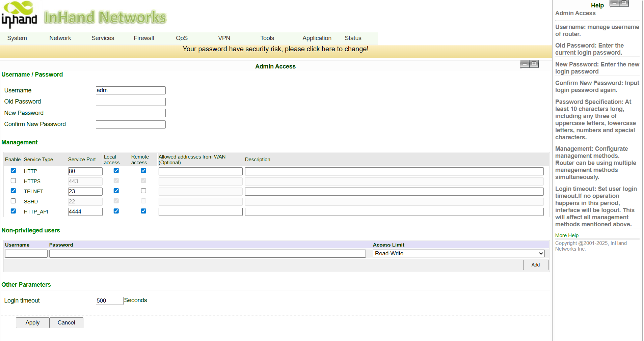
Task: Uncheck TELNET local access
Action: click(x=116, y=191)
